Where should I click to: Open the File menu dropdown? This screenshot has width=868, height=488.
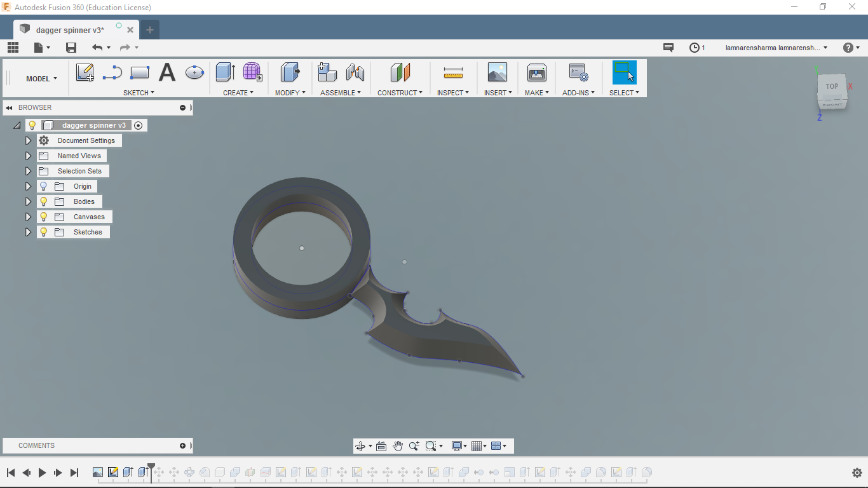pyautogui.click(x=43, y=48)
